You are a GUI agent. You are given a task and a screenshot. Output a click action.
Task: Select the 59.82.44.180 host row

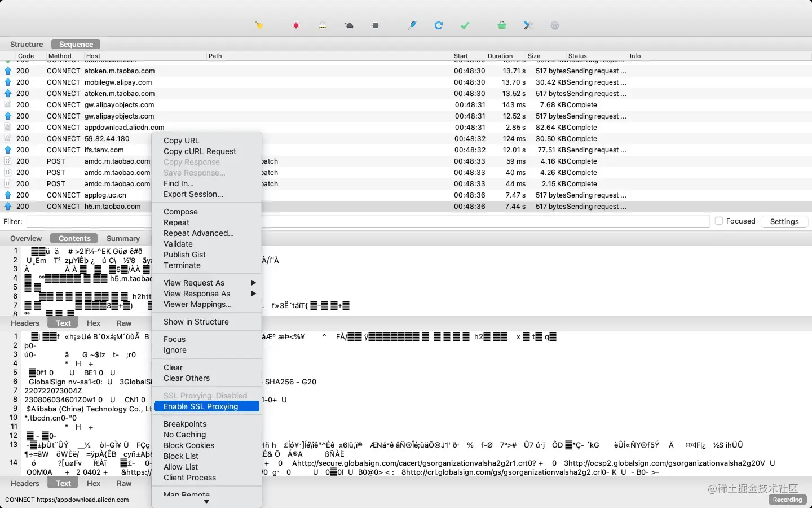(x=406, y=139)
